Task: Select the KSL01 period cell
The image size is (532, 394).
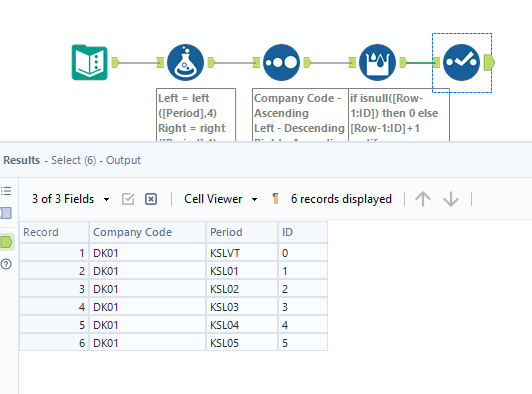Action: [242, 271]
